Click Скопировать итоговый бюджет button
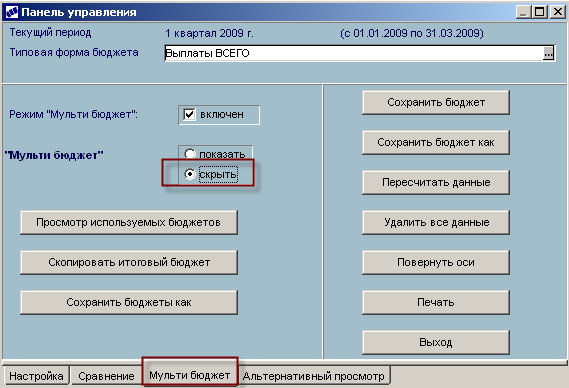This screenshot has width=569, height=388. pyautogui.click(x=129, y=262)
